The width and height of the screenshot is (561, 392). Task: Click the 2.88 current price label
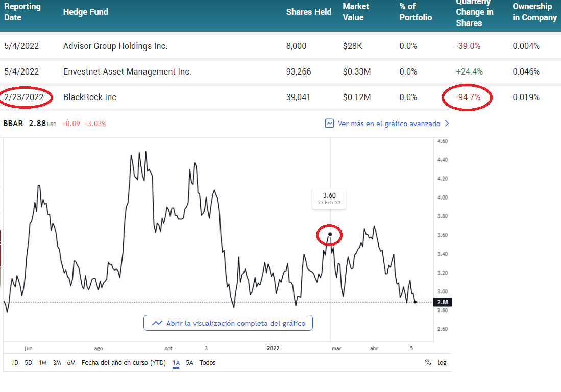pyautogui.click(x=443, y=302)
